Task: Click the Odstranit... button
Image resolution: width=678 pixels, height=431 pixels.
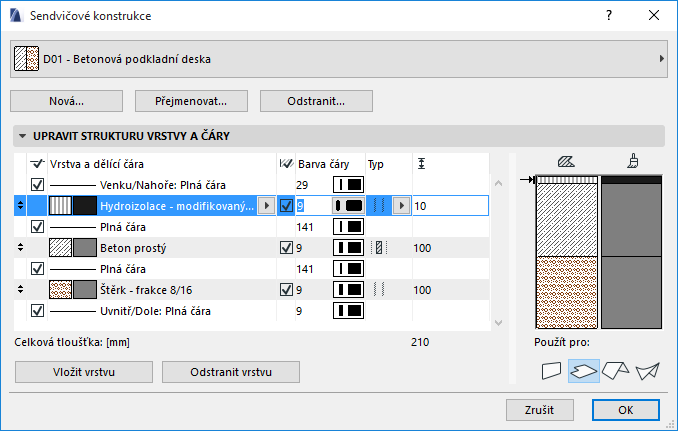Action: pos(316,101)
